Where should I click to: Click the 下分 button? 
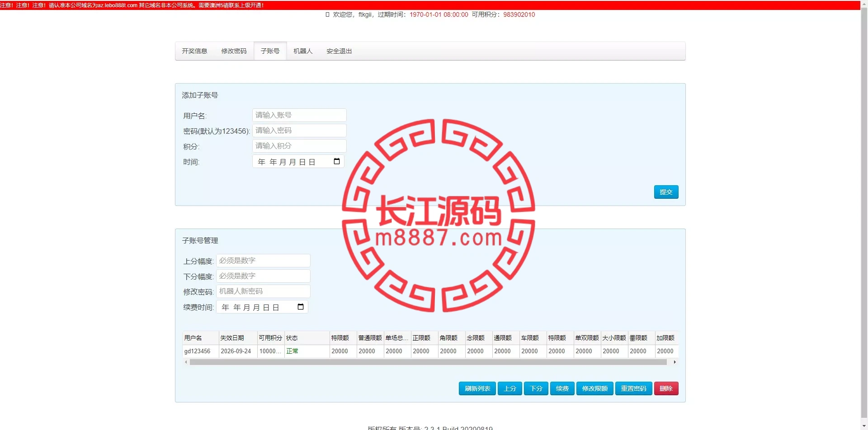[536, 388]
